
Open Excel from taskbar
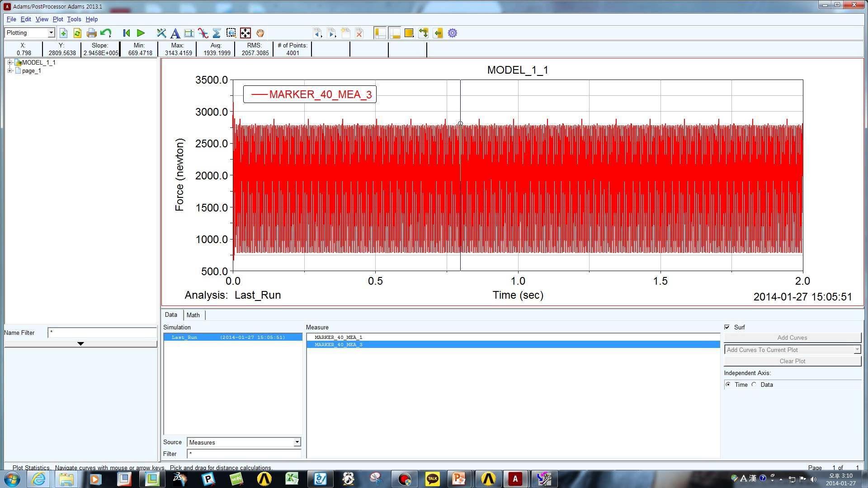292,479
